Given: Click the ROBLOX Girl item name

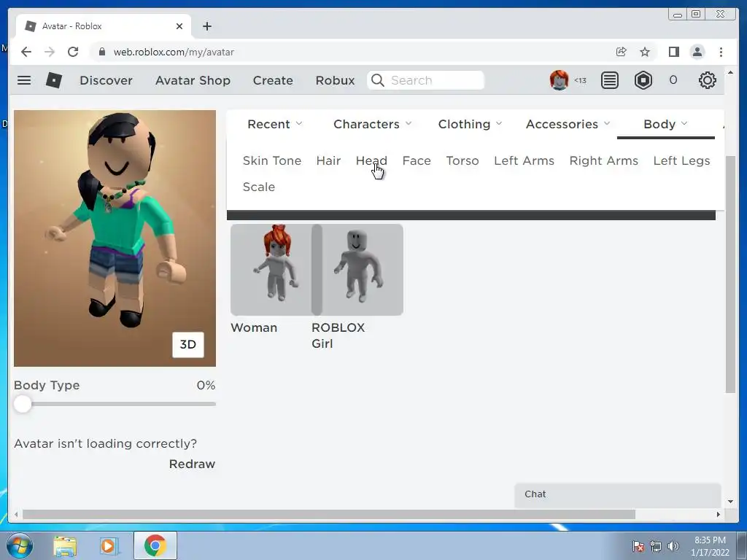Looking at the screenshot, I should point(338,335).
